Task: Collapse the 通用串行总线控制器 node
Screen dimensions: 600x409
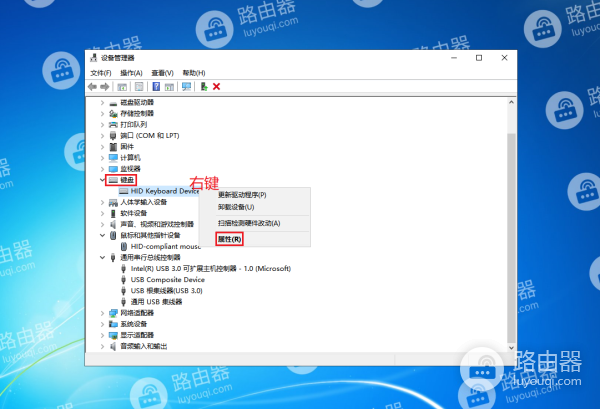Action: tap(102, 257)
